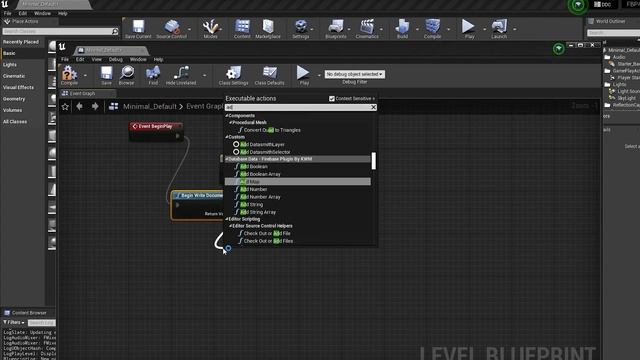This screenshot has height=360, width=640.
Task: Open Cinematics in main toolbar
Action: (367, 29)
